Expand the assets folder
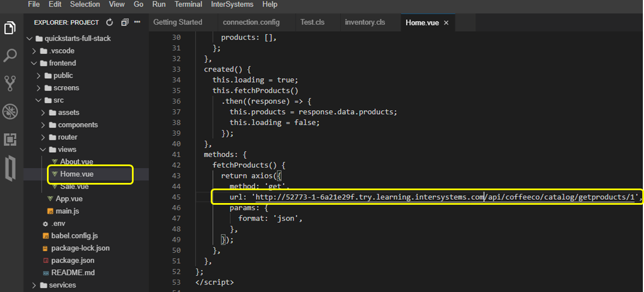The height and width of the screenshot is (292, 644). click(x=42, y=112)
